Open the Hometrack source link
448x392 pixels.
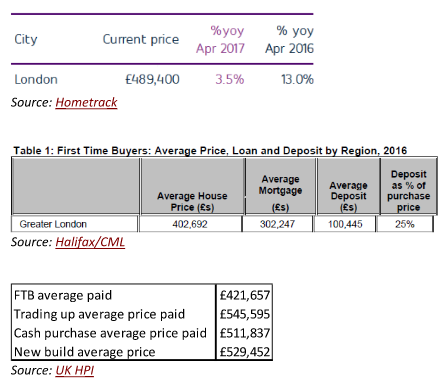pyautogui.click(x=86, y=102)
